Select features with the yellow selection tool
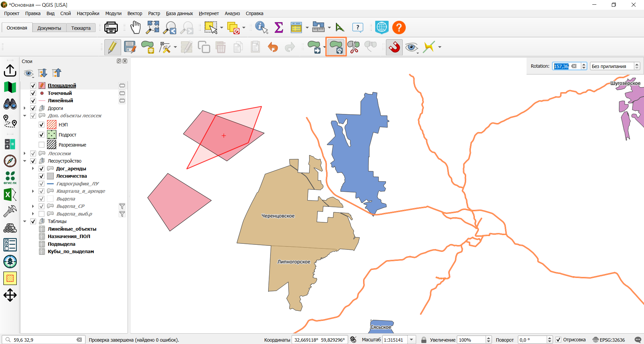Viewport: 644px width, 344px height. (x=211, y=27)
